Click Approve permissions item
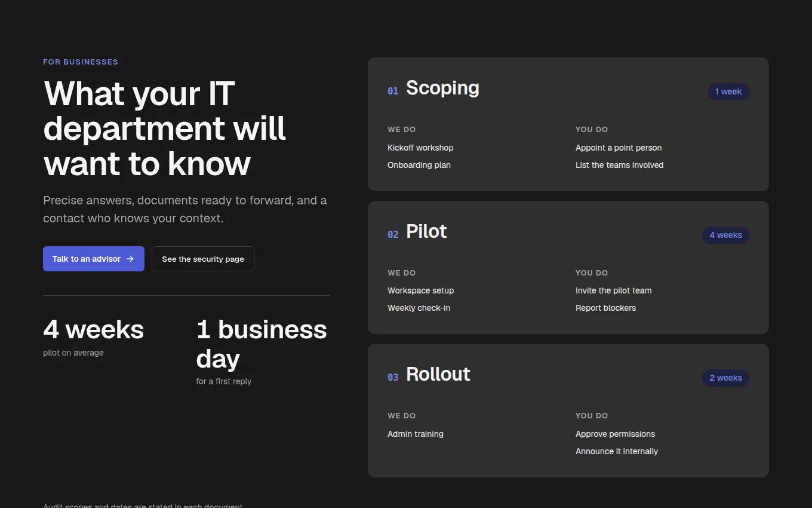The image size is (812, 508). [x=616, y=434]
